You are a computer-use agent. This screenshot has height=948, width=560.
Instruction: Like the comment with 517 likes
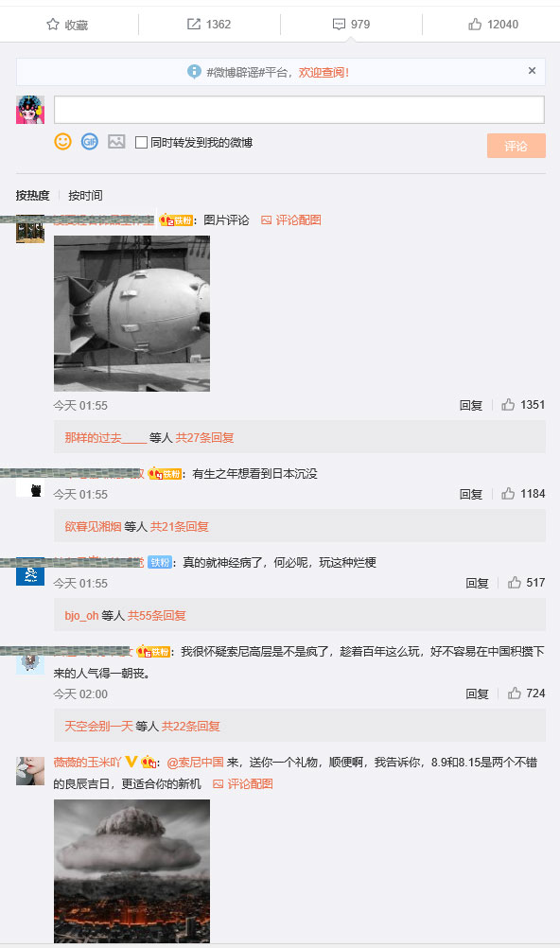514,582
